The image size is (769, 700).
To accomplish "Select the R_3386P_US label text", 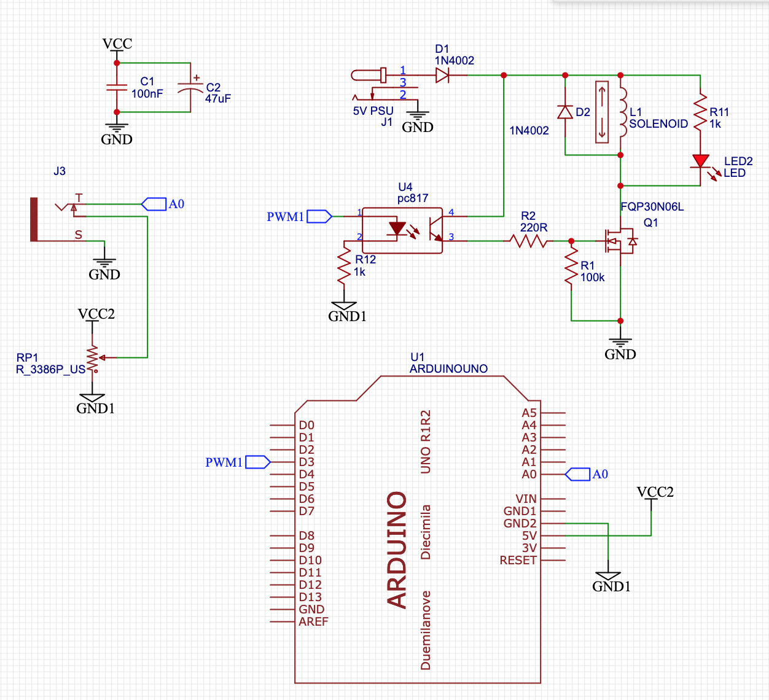I will pyautogui.click(x=50, y=369).
